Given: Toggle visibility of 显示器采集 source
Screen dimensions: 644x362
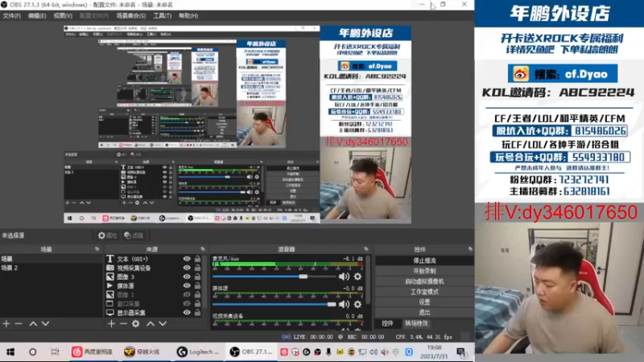Looking at the screenshot, I should pos(187,313).
